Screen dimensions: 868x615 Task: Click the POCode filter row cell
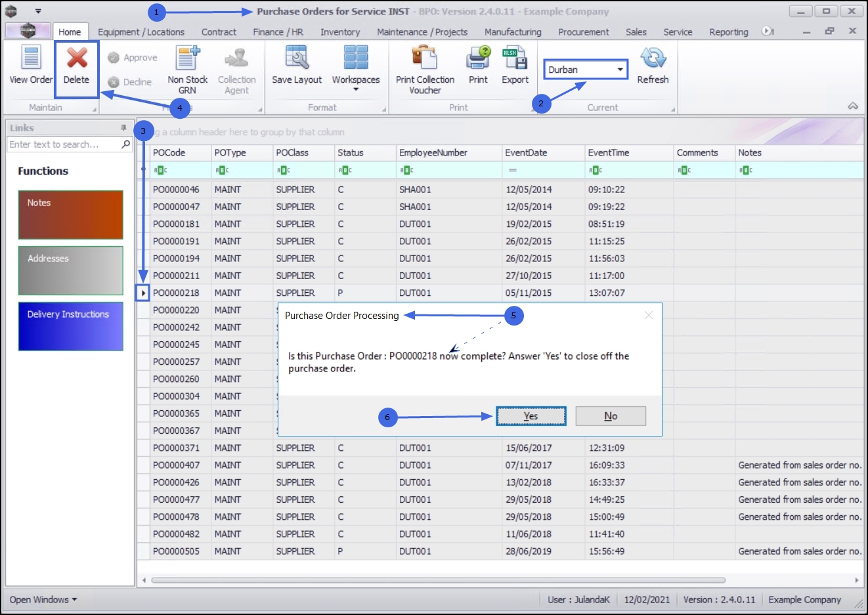[x=181, y=170]
